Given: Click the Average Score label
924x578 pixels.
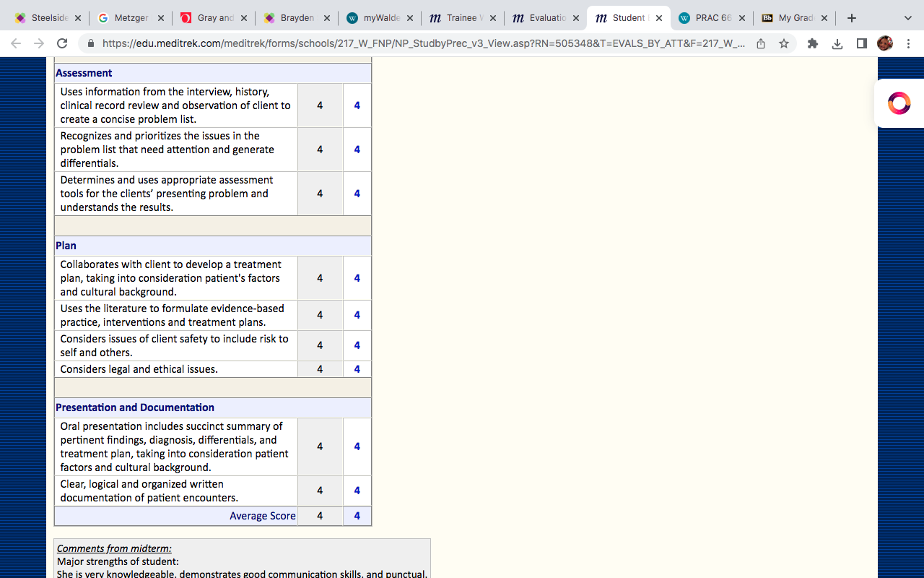Looking at the screenshot, I should point(263,516).
